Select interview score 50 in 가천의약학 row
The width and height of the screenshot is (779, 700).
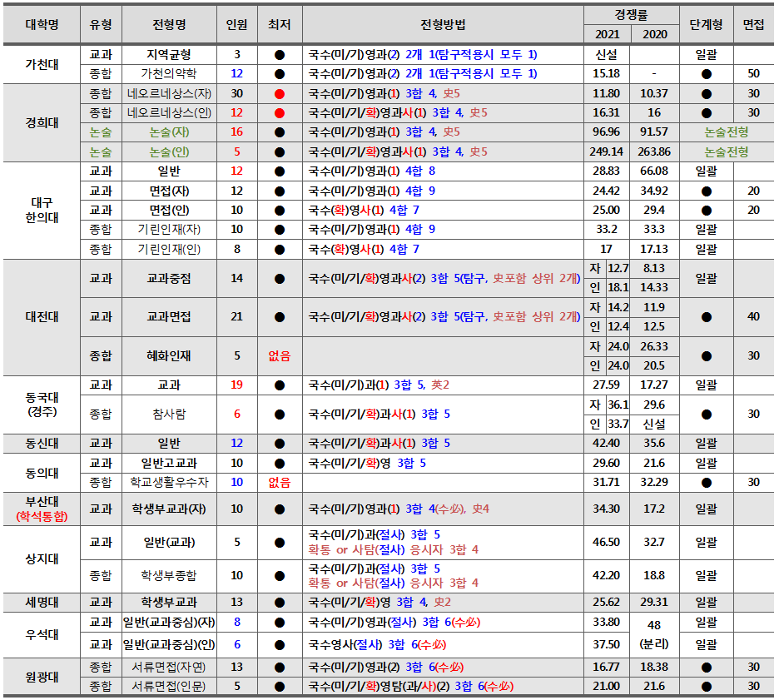pos(753,74)
